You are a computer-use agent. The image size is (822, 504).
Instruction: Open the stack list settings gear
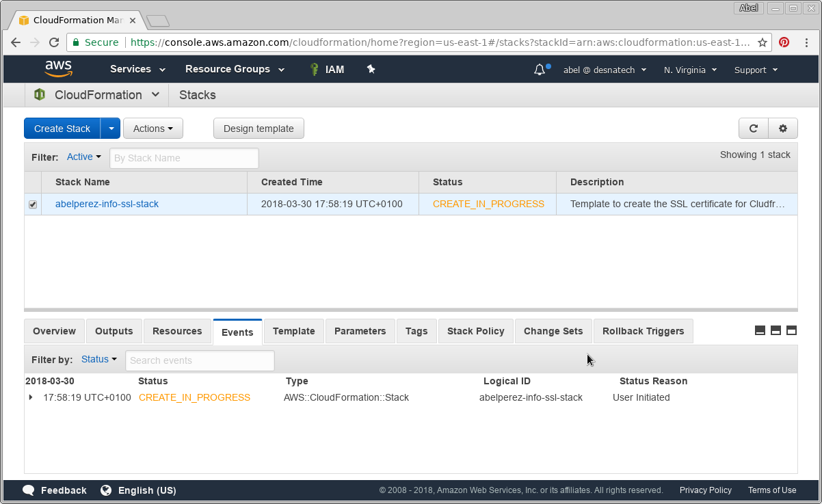click(783, 129)
